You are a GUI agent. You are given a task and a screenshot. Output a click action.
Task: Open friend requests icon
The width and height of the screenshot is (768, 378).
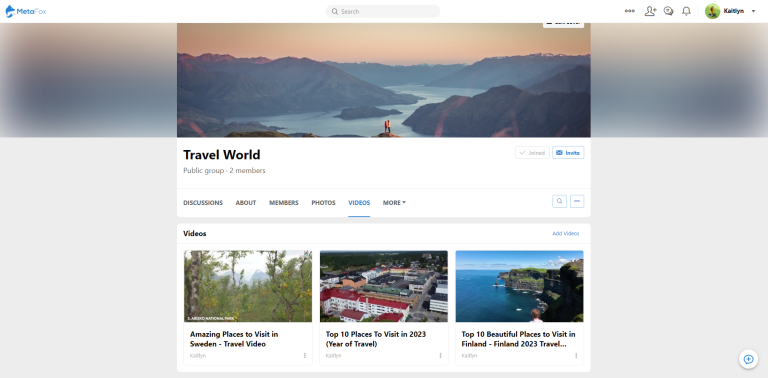pos(650,11)
